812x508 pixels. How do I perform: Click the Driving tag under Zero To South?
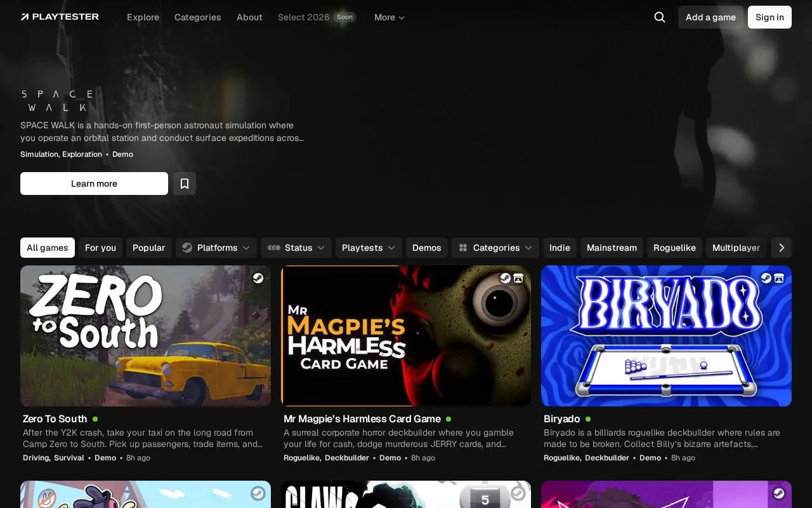point(36,458)
